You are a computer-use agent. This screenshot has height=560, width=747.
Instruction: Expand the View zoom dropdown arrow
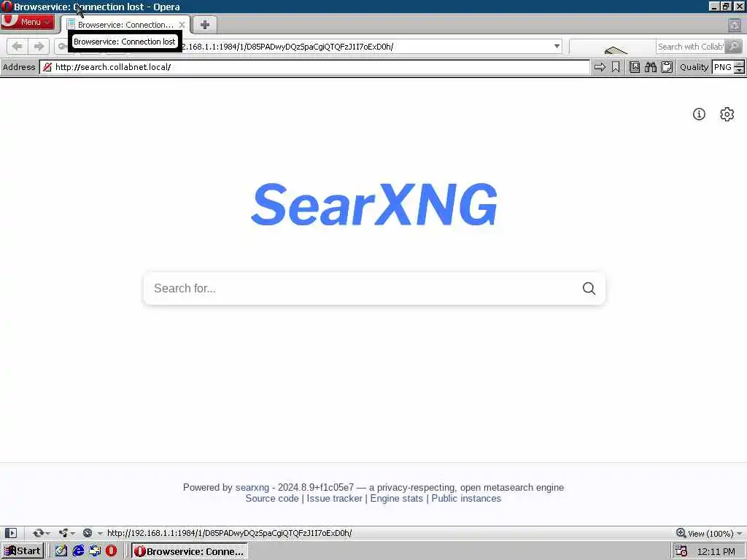point(739,534)
